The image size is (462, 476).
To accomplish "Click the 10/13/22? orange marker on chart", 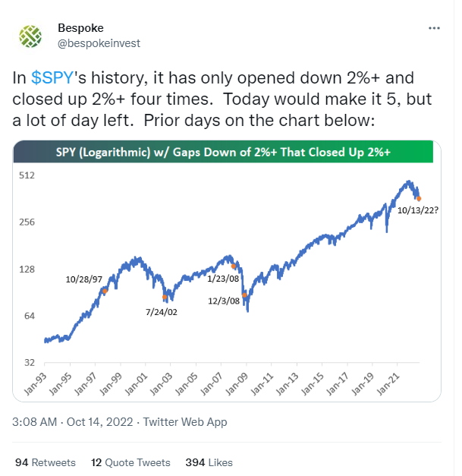I will point(419,199).
